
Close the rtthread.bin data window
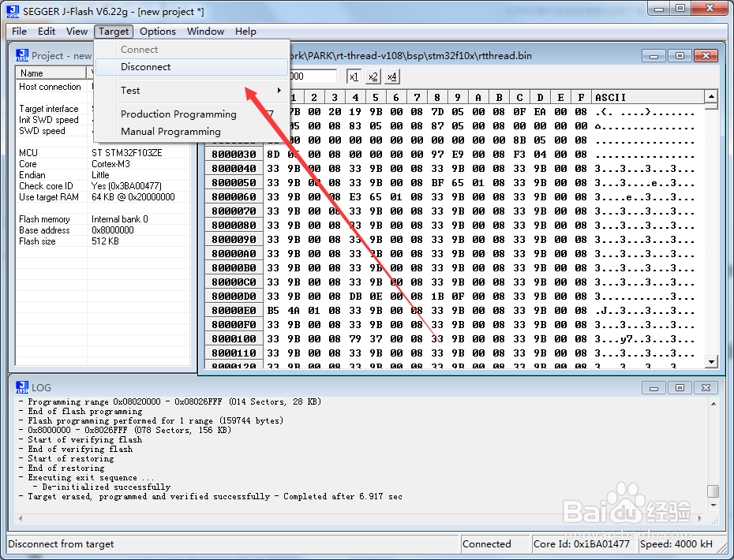coord(706,56)
